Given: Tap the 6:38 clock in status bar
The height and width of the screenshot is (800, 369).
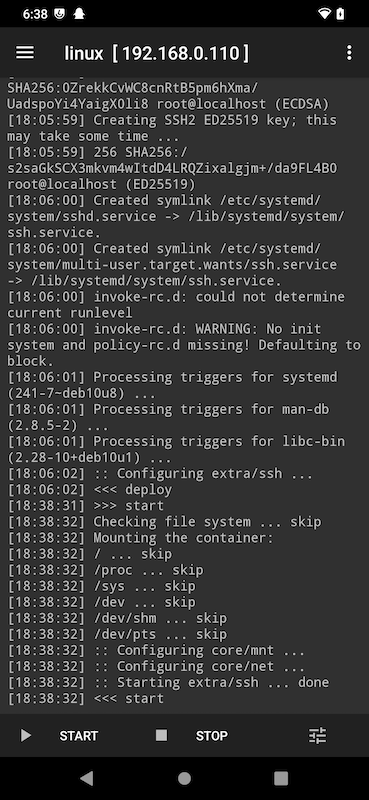Looking at the screenshot, I should tap(34, 14).
